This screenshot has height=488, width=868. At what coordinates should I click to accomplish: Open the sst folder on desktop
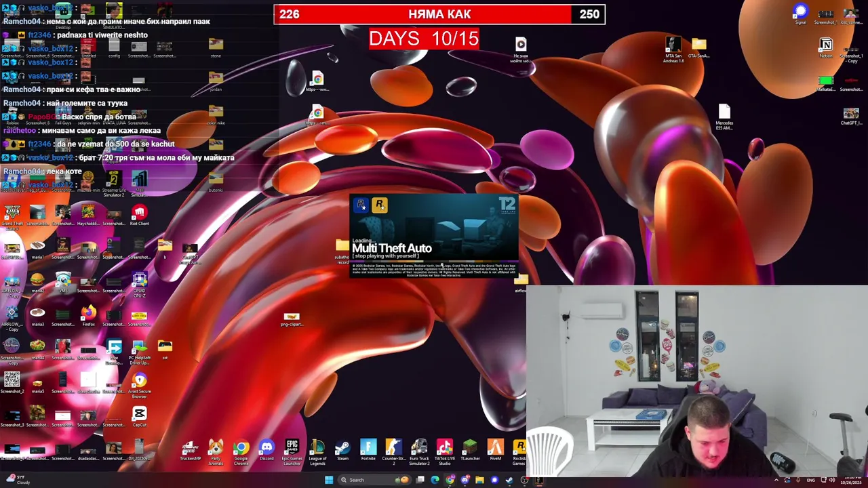coord(165,349)
